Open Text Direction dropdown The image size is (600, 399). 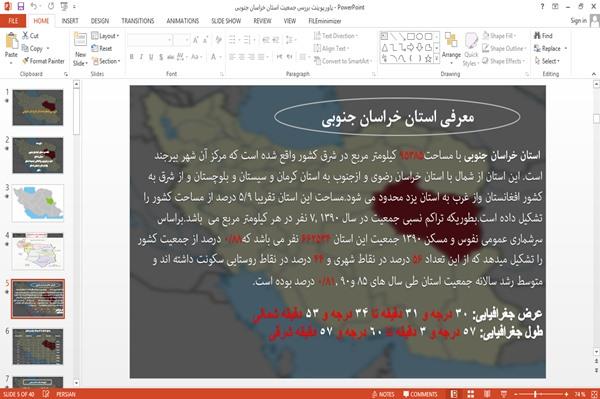tap(336, 36)
